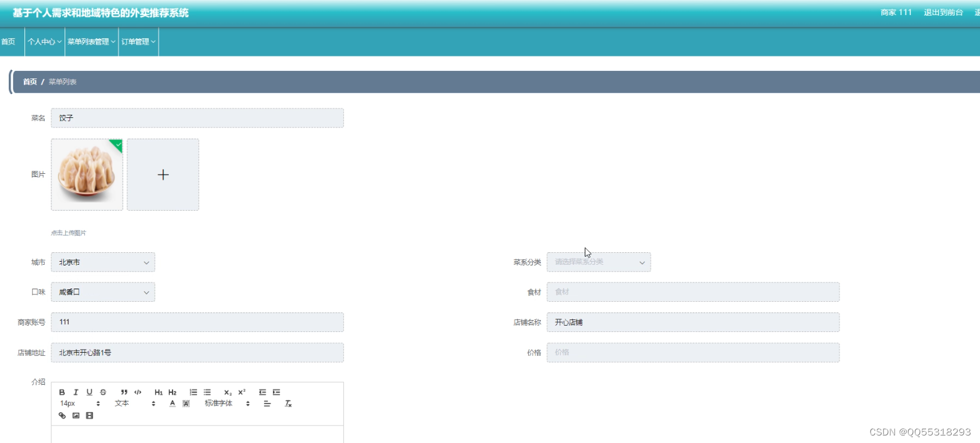Image resolution: width=980 pixels, height=443 pixels.
Task: Focus the 商家账号 field containing 111
Action: [x=197, y=323]
